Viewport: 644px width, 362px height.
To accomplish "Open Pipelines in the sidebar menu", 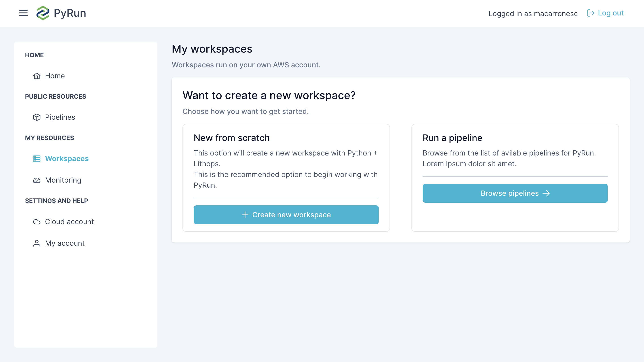I will [x=60, y=117].
